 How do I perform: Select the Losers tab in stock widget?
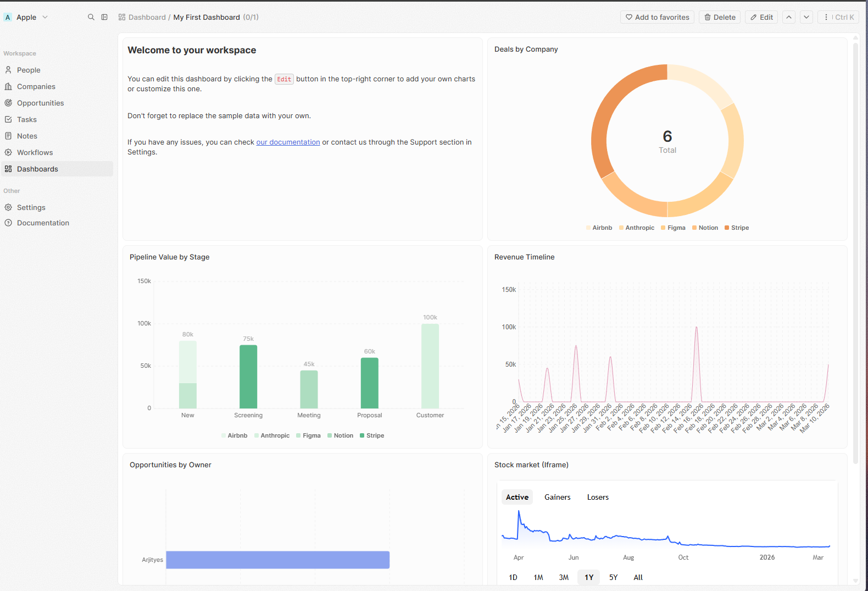tap(598, 497)
